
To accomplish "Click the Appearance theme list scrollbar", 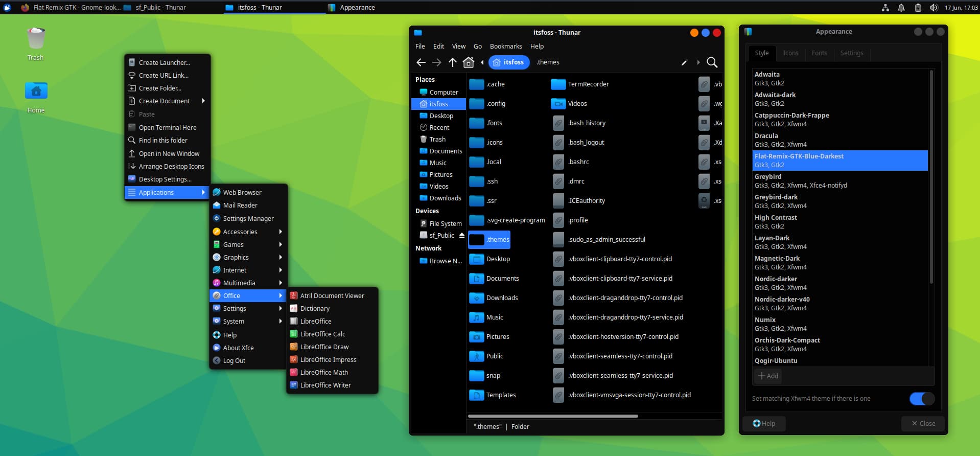I will 931,177.
